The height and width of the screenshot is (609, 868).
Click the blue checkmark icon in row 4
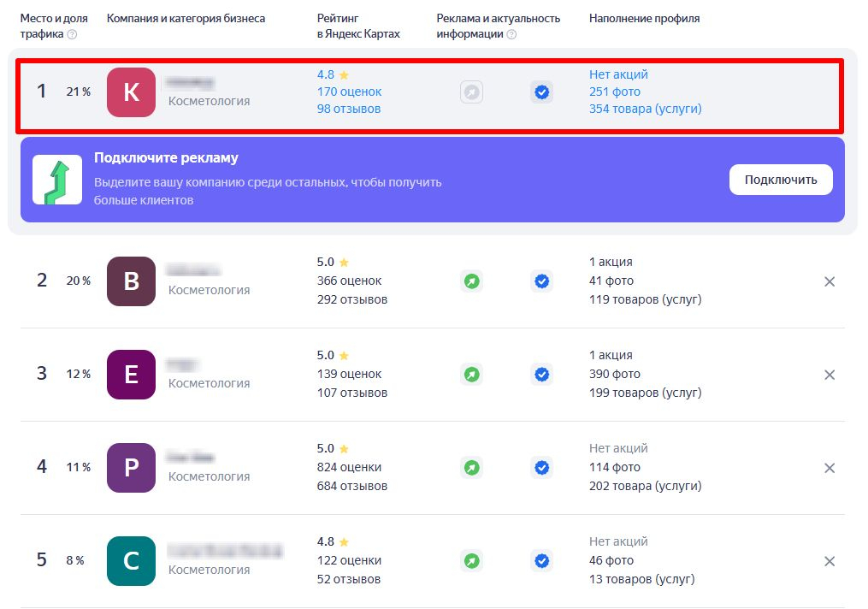[x=541, y=468]
